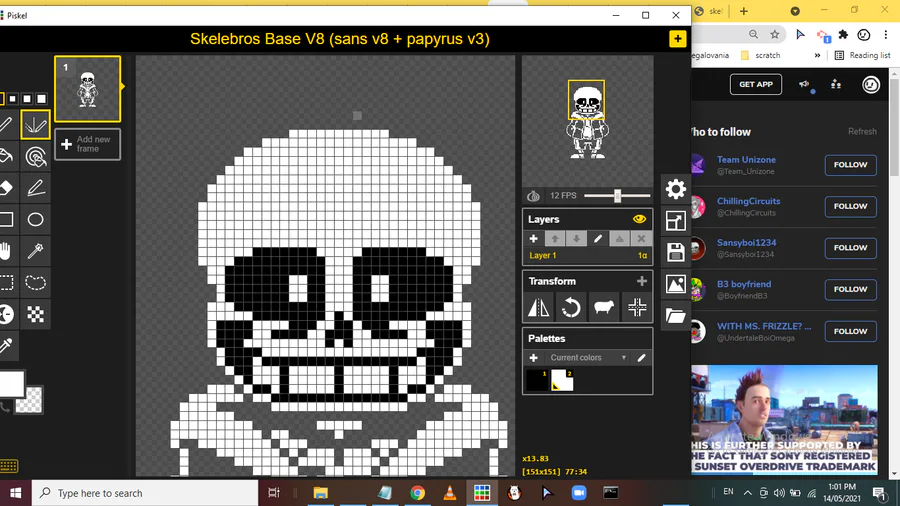
Task: Toggle layers preview eye icon
Action: (x=639, y=219)
